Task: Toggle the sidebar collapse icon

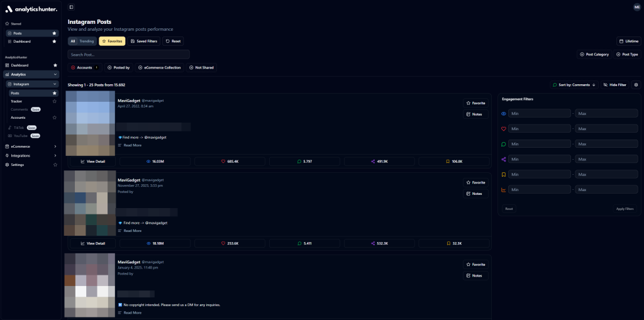Action: click(72, 7)
